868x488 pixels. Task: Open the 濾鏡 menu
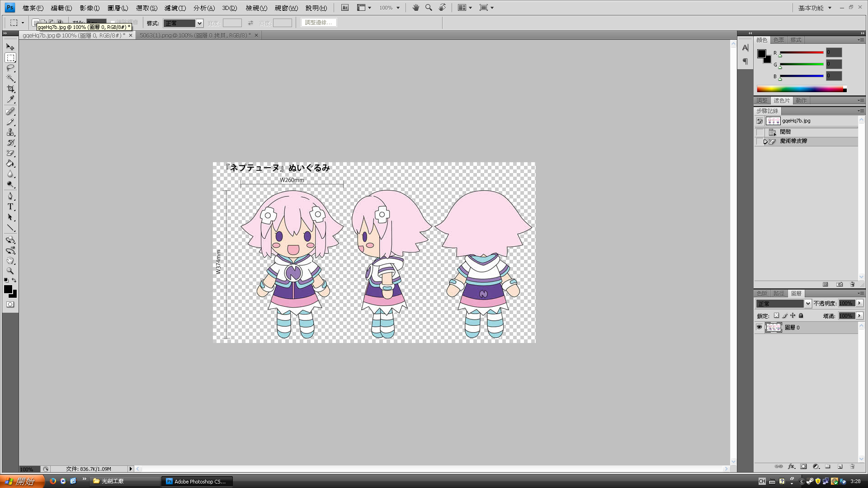tap(175, 8)
